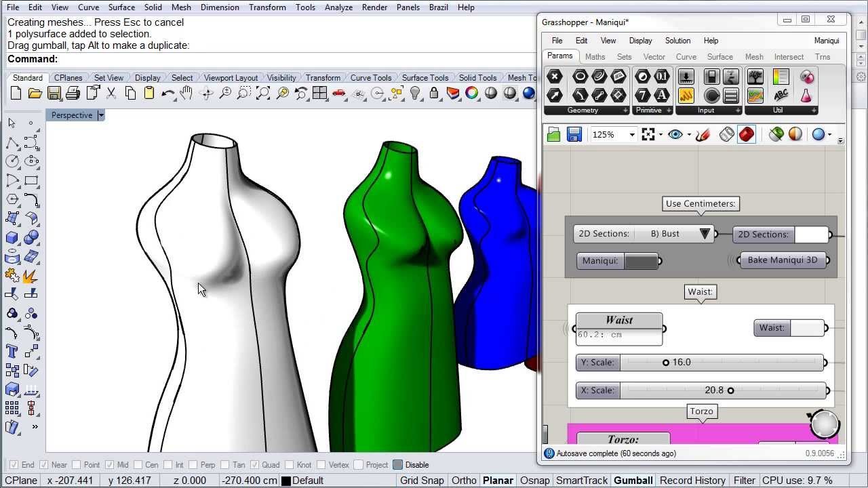868x488 pixels.
Task: Open the 125% zoom dropdown
Action: click(632, 135)
